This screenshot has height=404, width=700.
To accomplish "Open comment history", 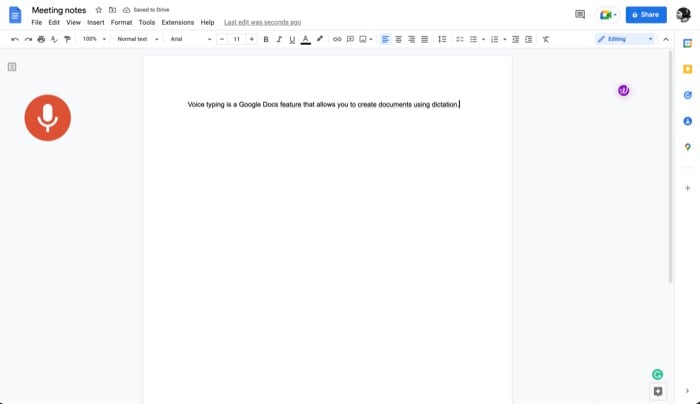I will [x=580, y=15].
